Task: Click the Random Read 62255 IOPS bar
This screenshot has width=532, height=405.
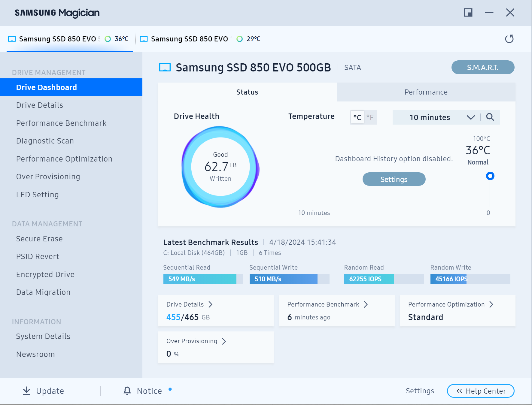Action: pyautogui.click(x=384, y=279)
